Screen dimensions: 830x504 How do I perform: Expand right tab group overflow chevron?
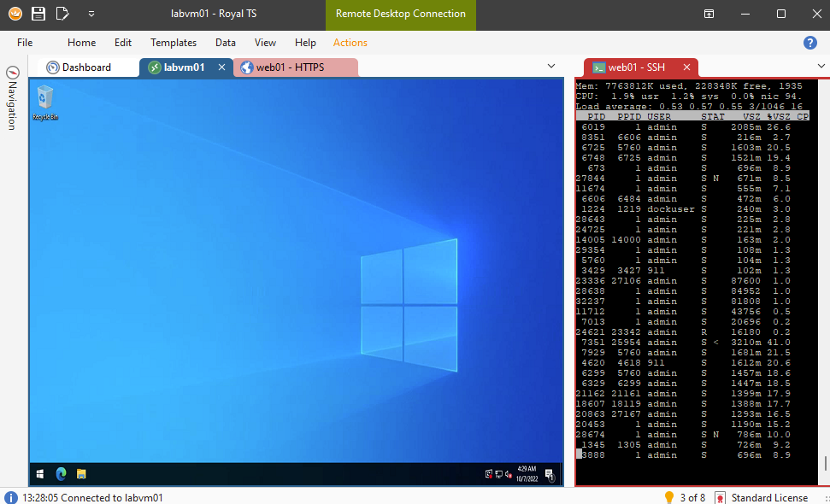(x=821, y=66)
